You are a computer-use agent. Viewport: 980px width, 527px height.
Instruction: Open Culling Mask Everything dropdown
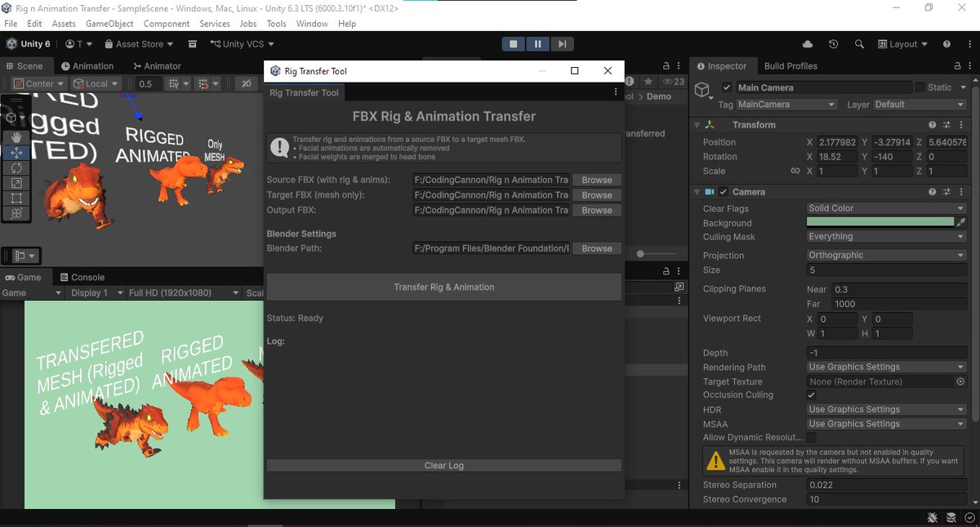click(x=886, y=237)
